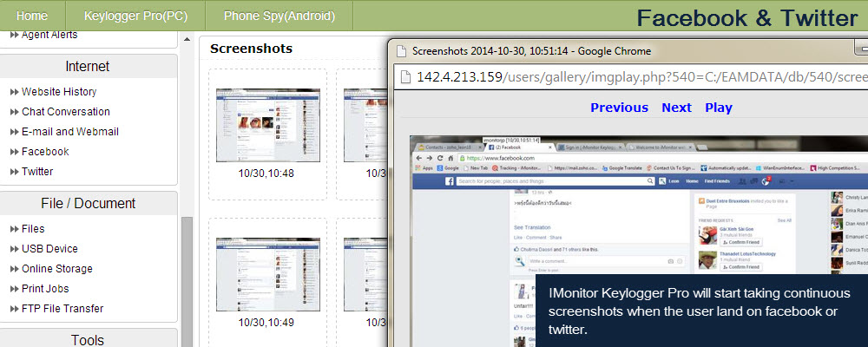This screenshot has height=347, width=868.
Task: Click the Facebook messages icon
Action: pos(754,181)
